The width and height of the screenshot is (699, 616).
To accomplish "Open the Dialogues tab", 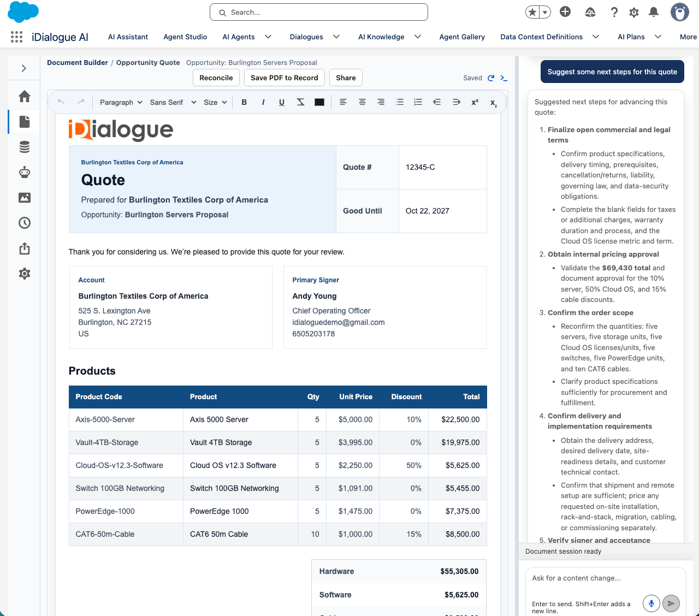I will [306, 37].
